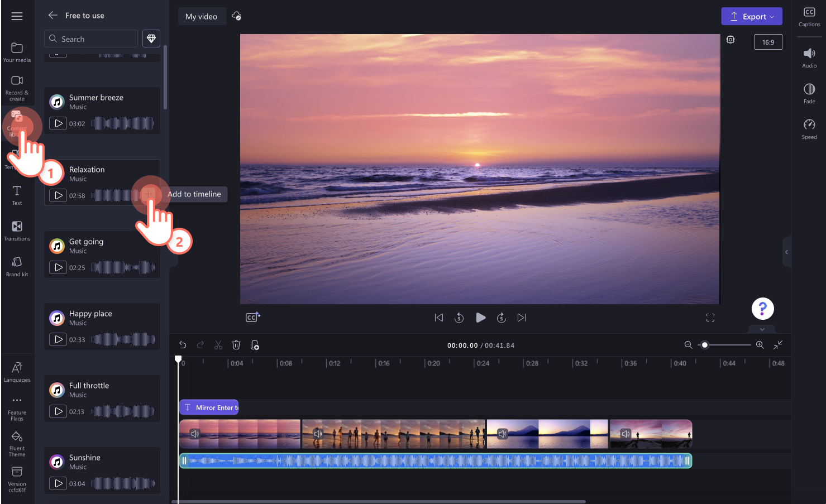Click the timeline zoom slider handle
This screenshot has height=504, width=826.
(x=705, y=345)
